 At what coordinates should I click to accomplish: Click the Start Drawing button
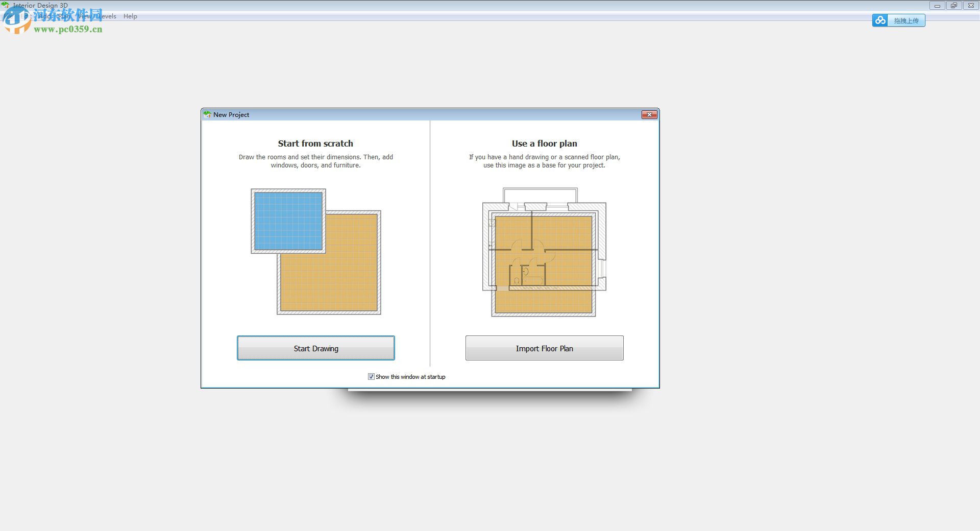click(315, 348)
